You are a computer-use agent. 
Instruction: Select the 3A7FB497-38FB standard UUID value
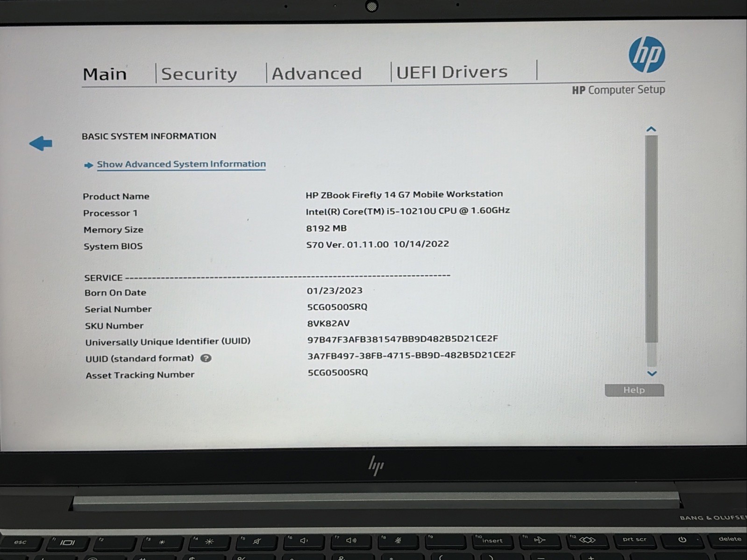412,355
